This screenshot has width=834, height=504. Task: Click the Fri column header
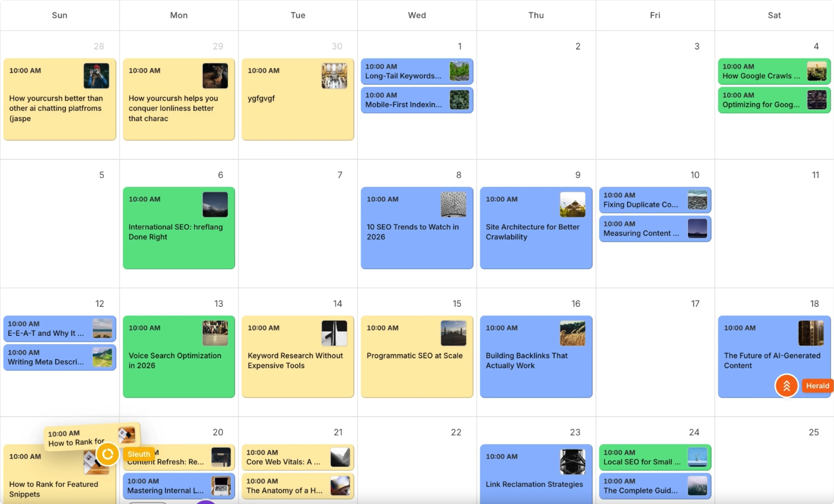[655, 15]
